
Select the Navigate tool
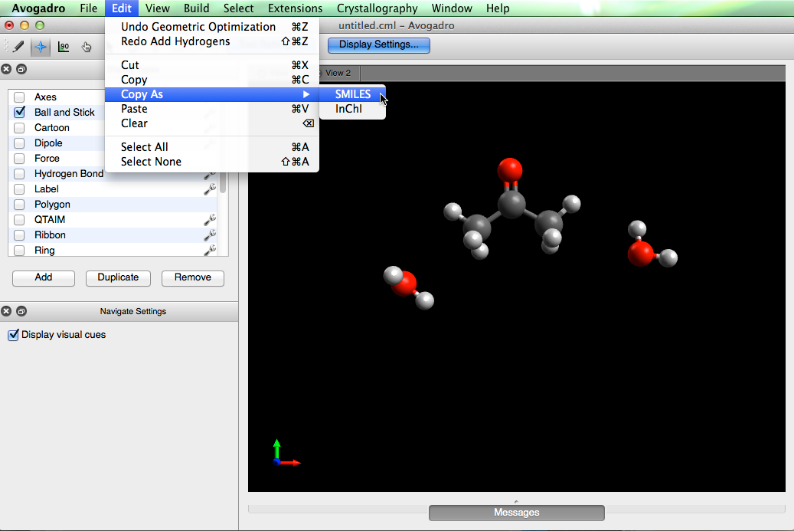pos(41,46)
